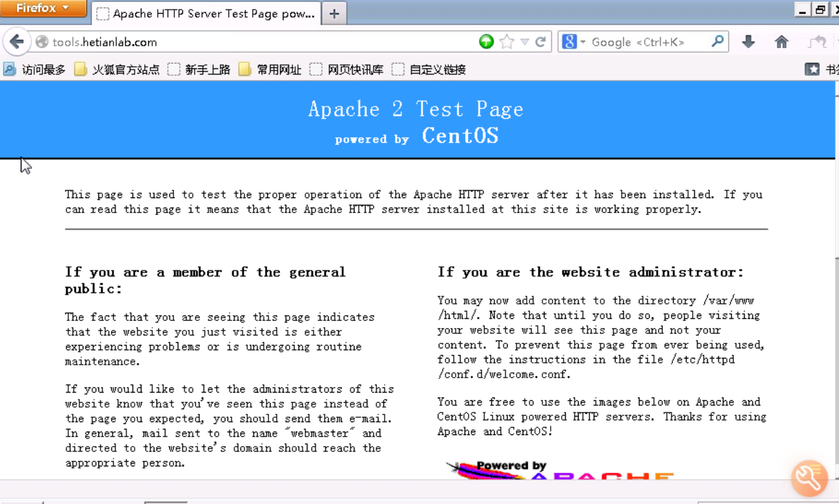Open the 访问最多 bookmark
Screen dimensions: 839x504
point(35,69)
